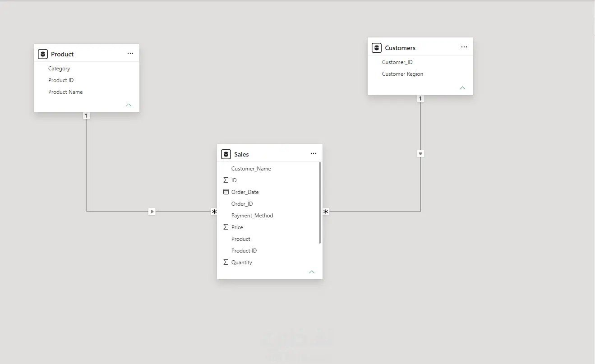Click the Sales table field list scrollbar
Image resolution: width=595 pixels, height=364 pixels.
tap(320, 203)
